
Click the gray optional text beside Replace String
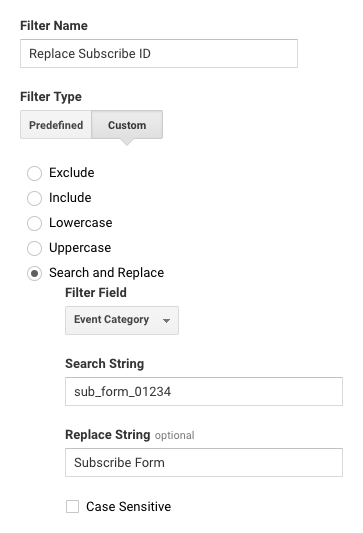pyautogui.click(x=175, y=435)
